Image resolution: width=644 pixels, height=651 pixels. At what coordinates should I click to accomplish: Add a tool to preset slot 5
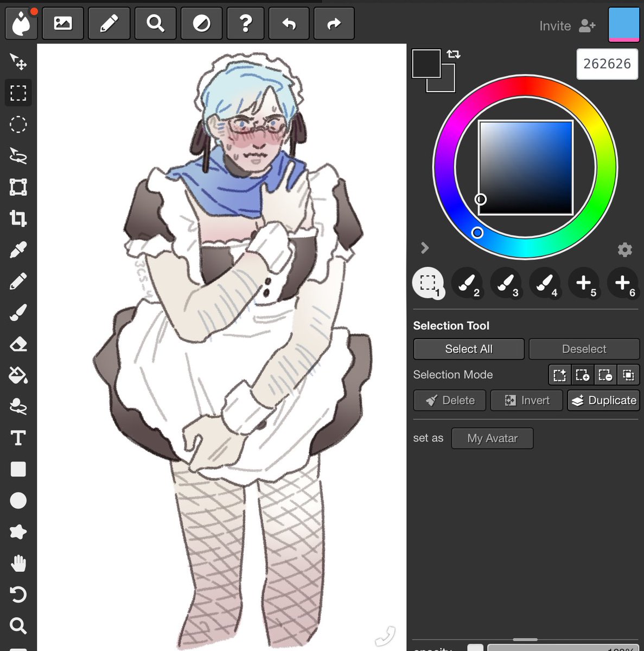[584, 283]
